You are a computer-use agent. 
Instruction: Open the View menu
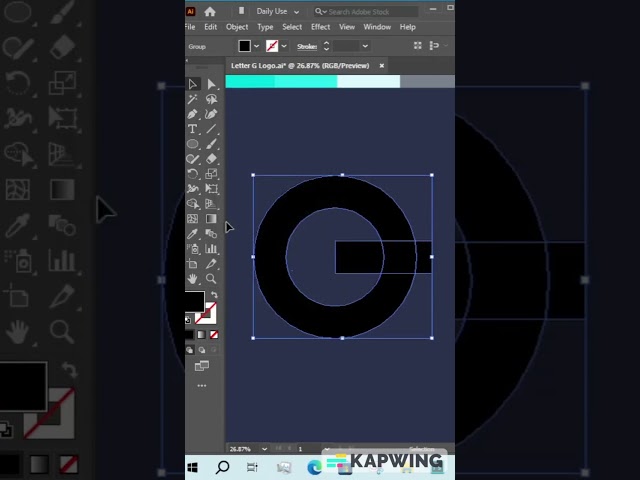(347, 27)
